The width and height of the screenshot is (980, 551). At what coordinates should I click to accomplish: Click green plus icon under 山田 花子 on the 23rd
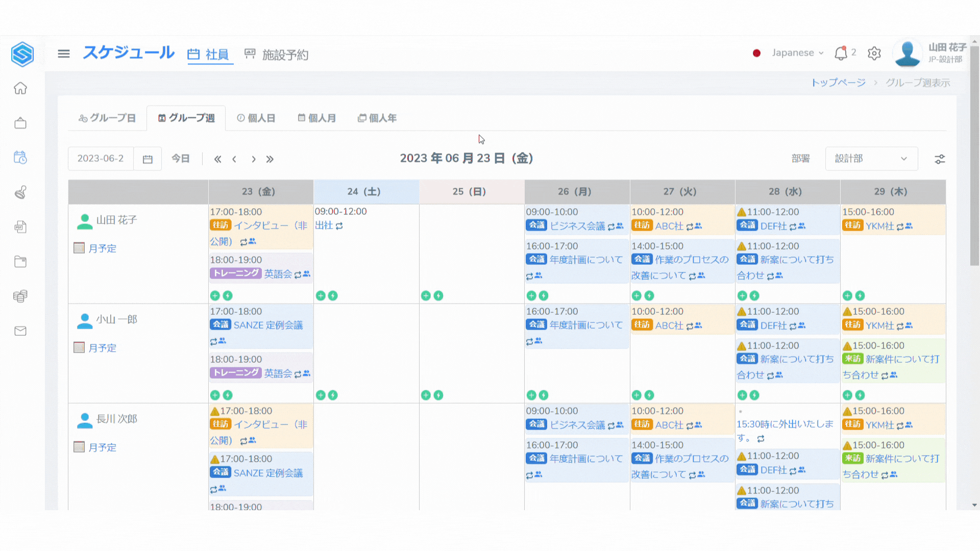coord(215,295)
